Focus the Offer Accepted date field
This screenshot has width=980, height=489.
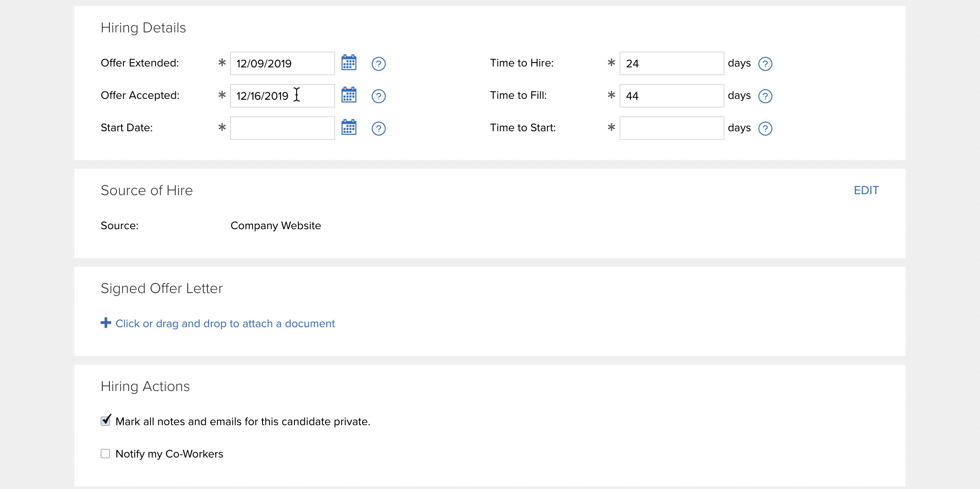(283, 96)
